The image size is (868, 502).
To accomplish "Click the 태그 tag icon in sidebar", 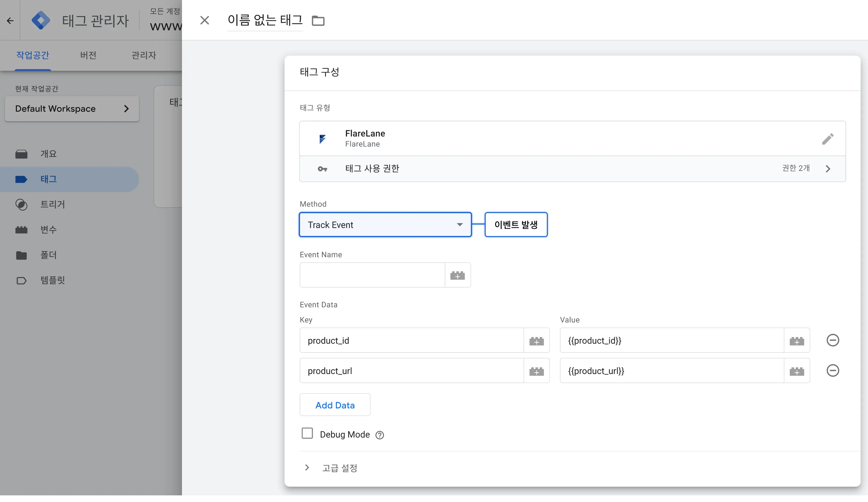I will (x=21, y=179).
